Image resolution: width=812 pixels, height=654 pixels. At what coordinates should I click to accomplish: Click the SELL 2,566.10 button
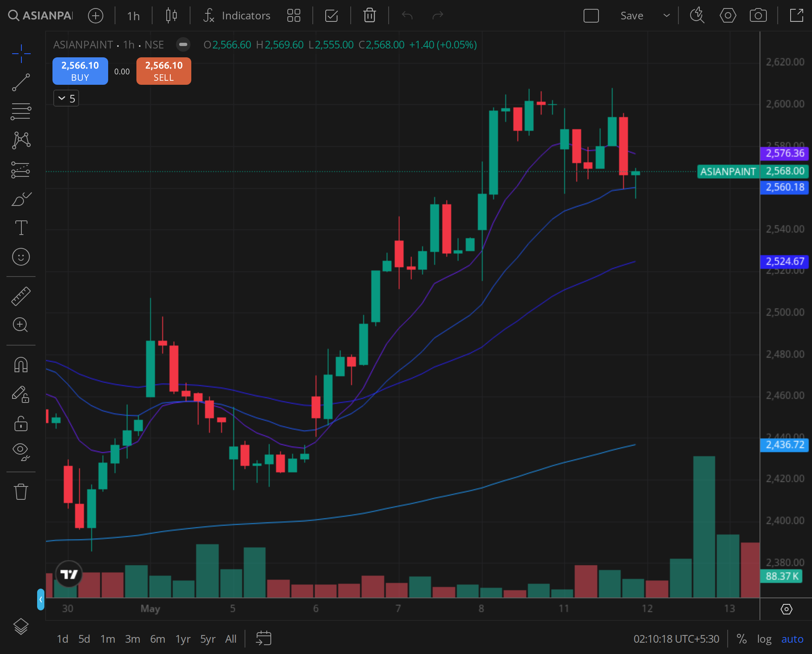click(x=164, y=71)
